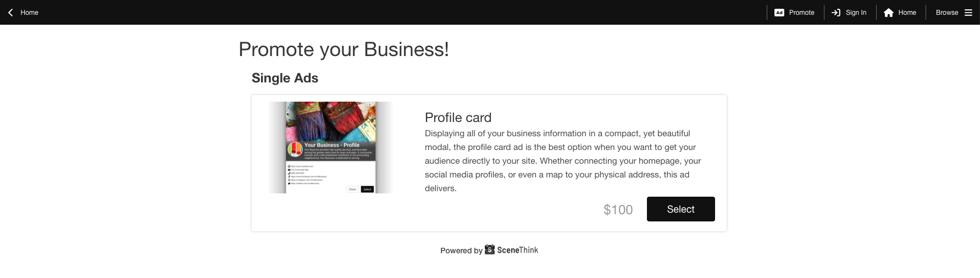Image resolution: width=980 pixels, height=278 pixels.
Task: Click the SceneThink logo icon in footer
Action: click(x=490, y=249)
